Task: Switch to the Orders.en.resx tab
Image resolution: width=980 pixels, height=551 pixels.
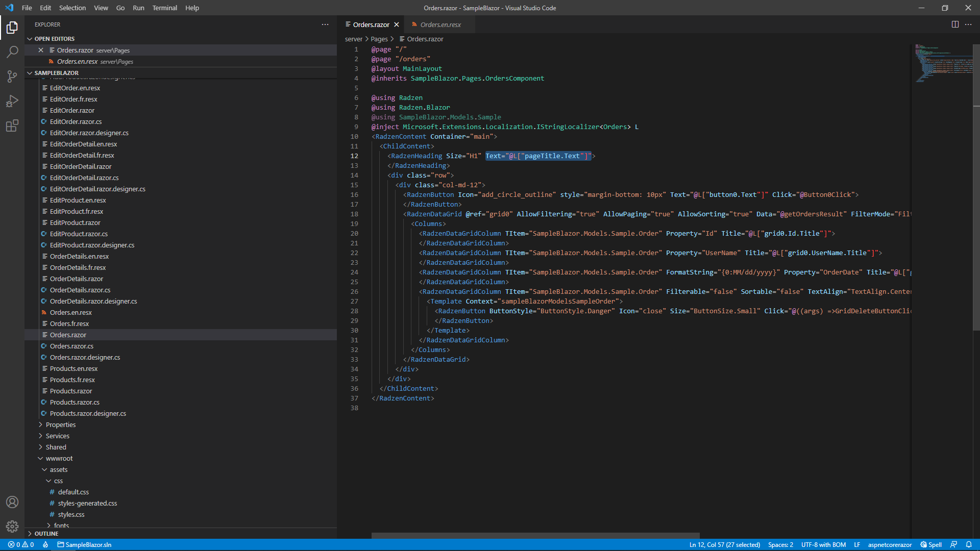Action: click(440, 24)
